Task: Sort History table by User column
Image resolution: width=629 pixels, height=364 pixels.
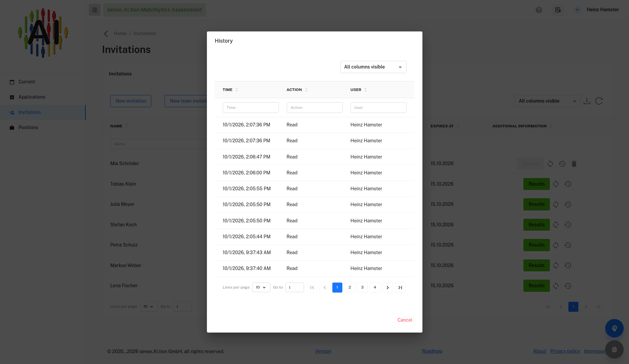Action: coord(365,90)
